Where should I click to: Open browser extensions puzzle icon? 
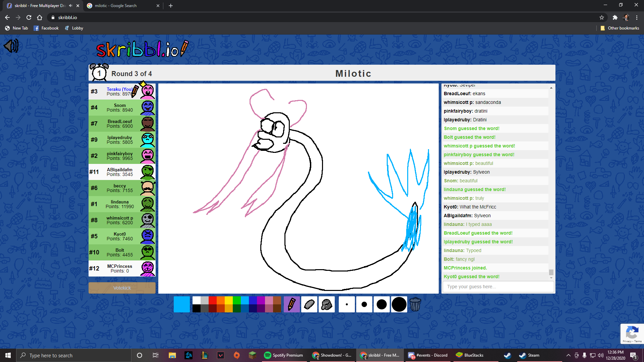click(615, 17)
